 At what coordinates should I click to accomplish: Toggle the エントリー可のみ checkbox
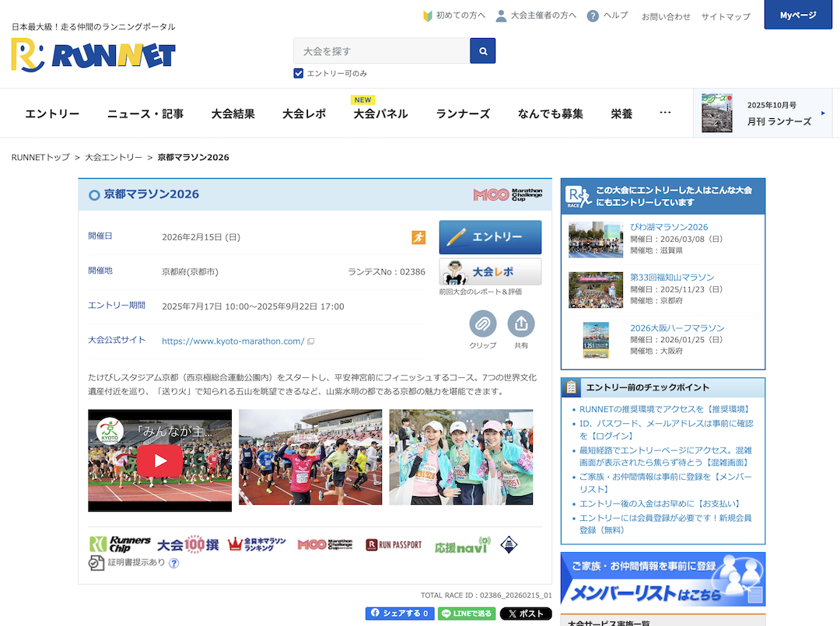point(298,73)
